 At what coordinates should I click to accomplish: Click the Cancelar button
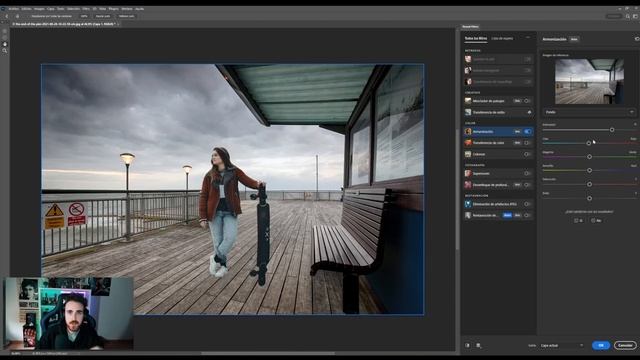pos(625,345)
